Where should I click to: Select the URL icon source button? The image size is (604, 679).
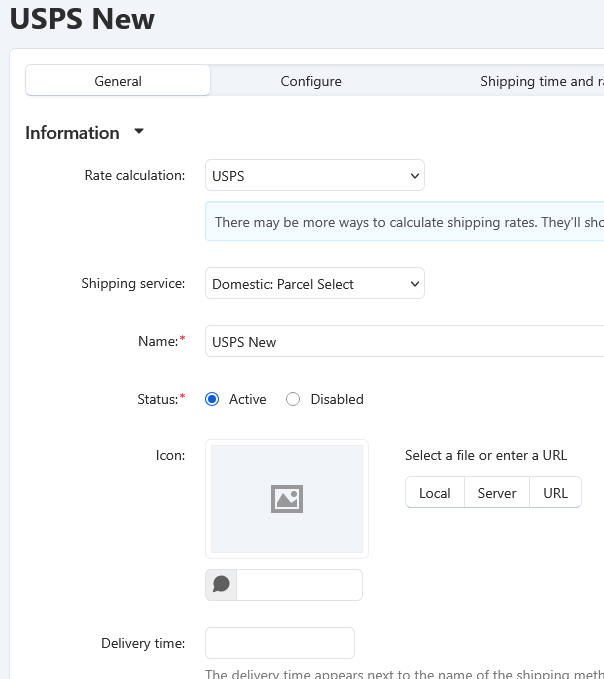pos(555,493)
